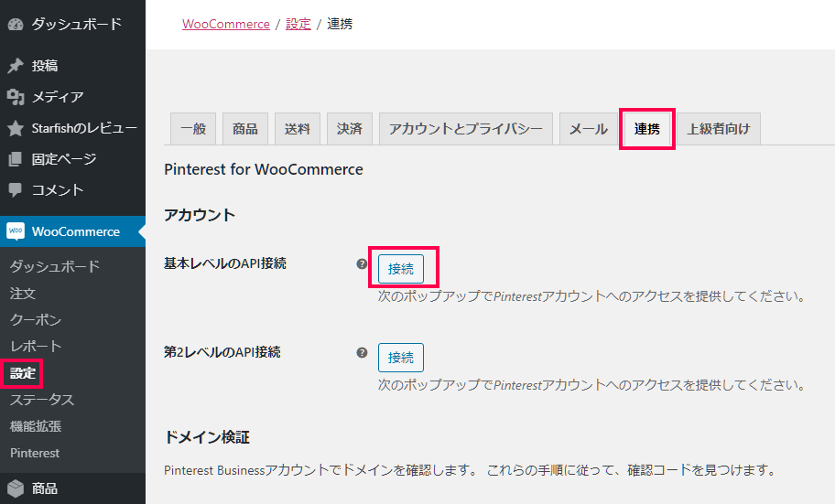
Task: Click the box icon beside 商品 menu
Action: [16, 488]
